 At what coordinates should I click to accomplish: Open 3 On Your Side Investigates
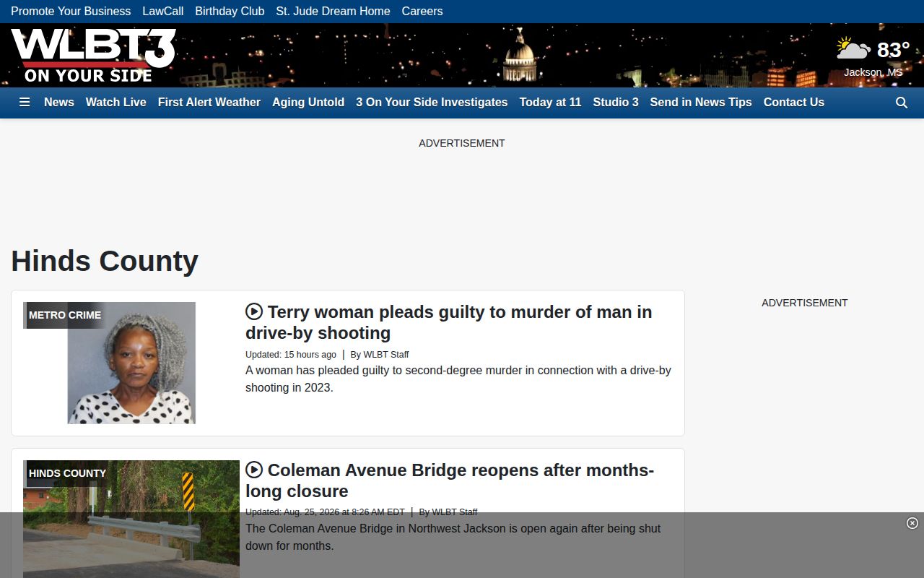pos(432,103)
